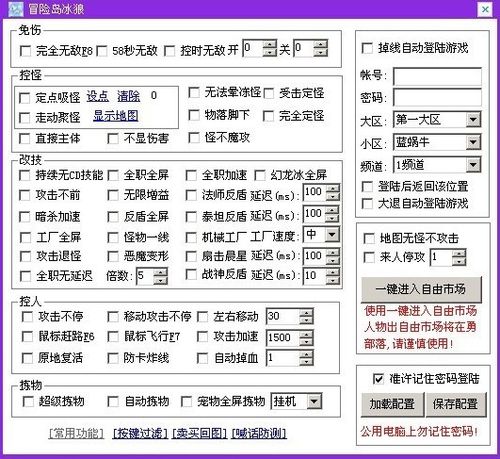Click the app icon in title bar

(x=16, y=9)
